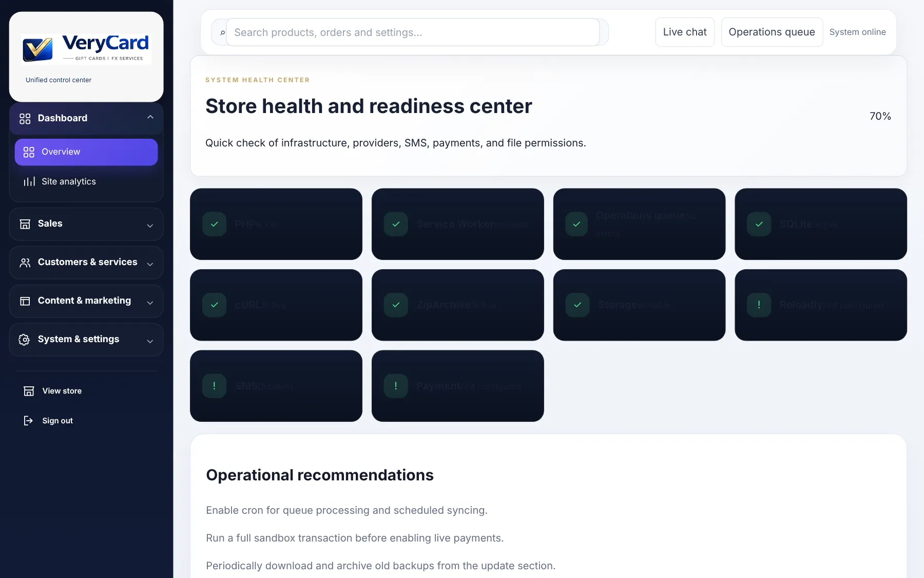Collapse the Dashboard section chevron
The image size is (924, 578).
[x=150, y=117]
